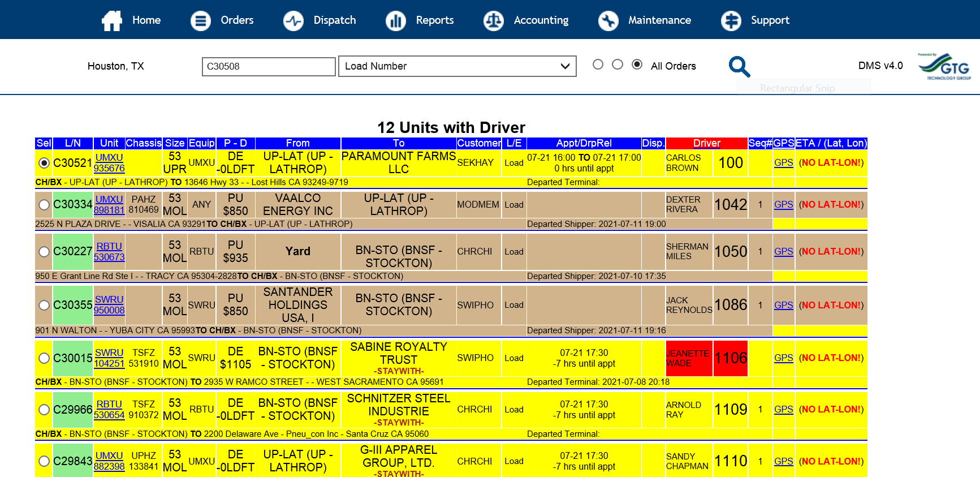The image size is (980, 477).
Task: Open GPS link for Sherman Miles row
Action: point(784,252)
